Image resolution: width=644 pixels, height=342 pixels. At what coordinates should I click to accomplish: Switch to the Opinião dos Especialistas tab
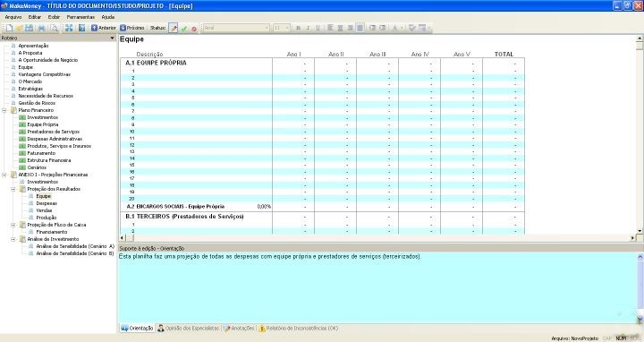(188, 328)
